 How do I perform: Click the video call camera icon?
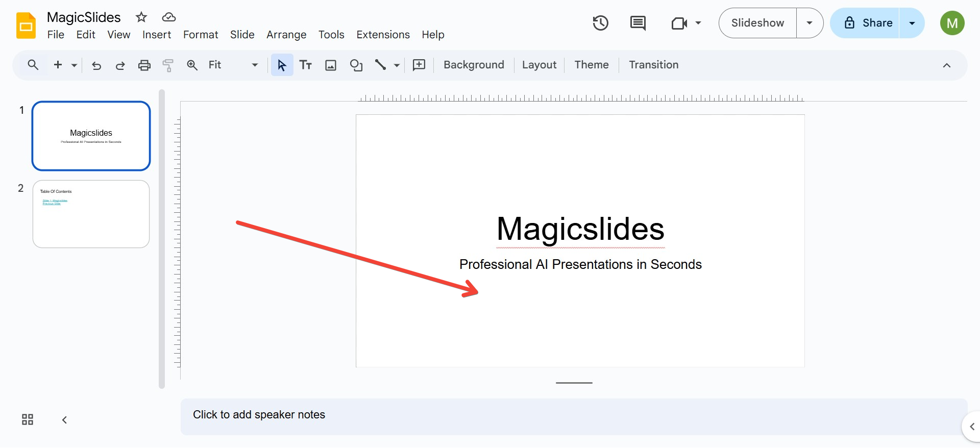click(x=679, y=23)
